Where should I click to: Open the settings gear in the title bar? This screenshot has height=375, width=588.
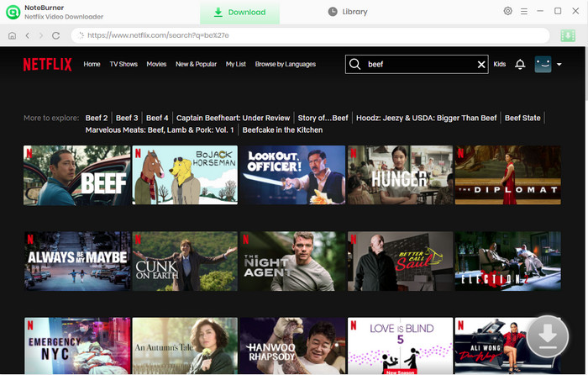[507, 11]
